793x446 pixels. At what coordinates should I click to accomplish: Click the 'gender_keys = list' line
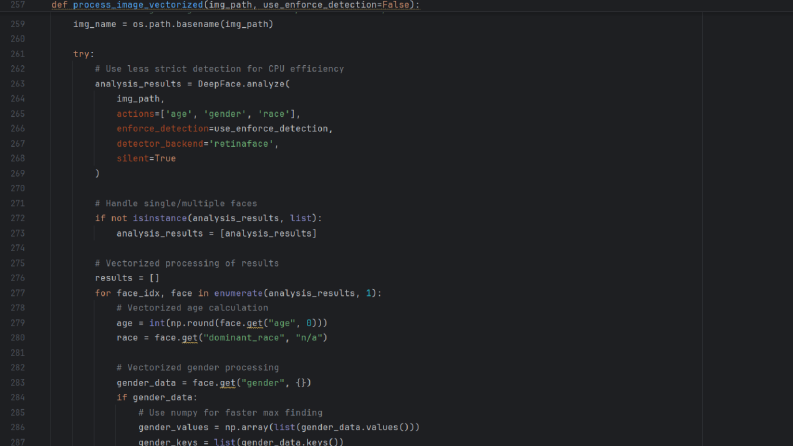pyautogui.click(x=241, y=442)
